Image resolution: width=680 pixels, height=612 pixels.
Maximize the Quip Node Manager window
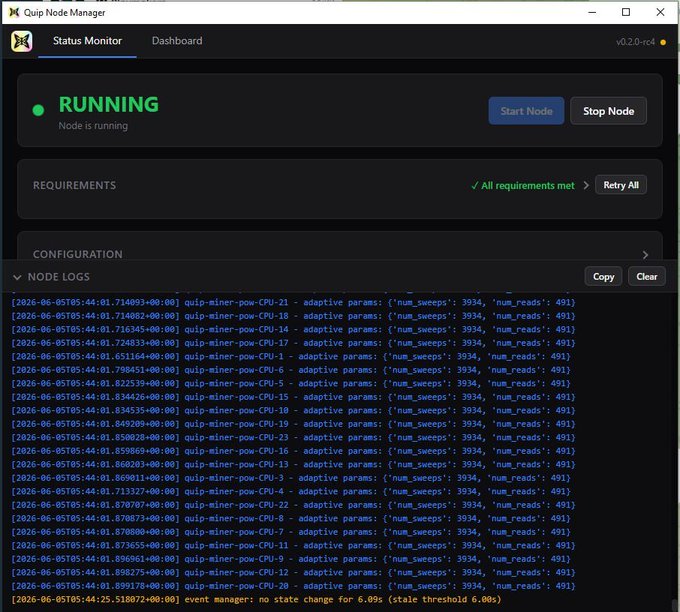point(626,12)
